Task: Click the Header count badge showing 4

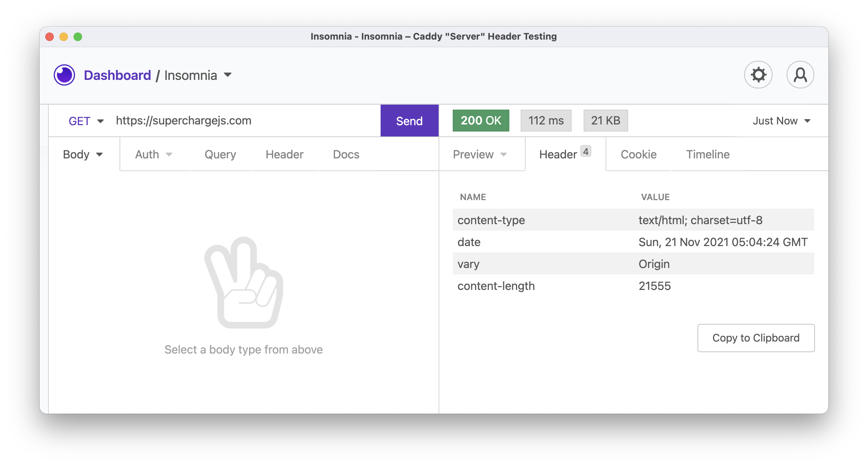Action: [586, 151]
